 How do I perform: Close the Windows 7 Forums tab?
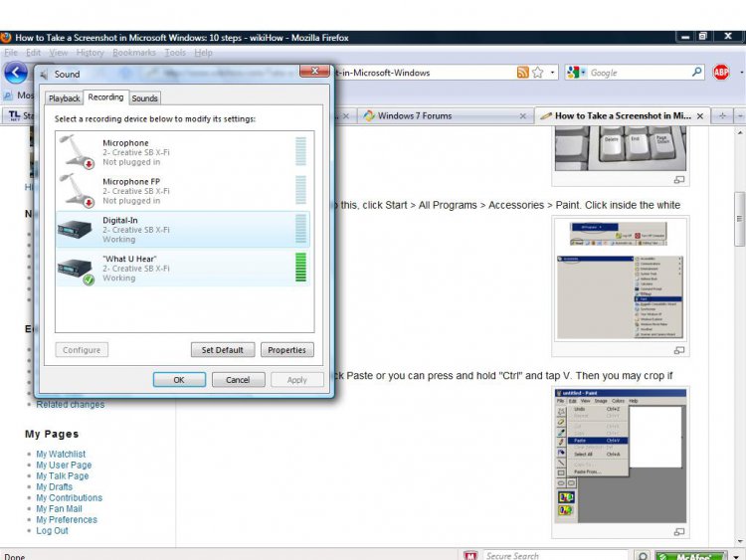[x=523, y=116]
